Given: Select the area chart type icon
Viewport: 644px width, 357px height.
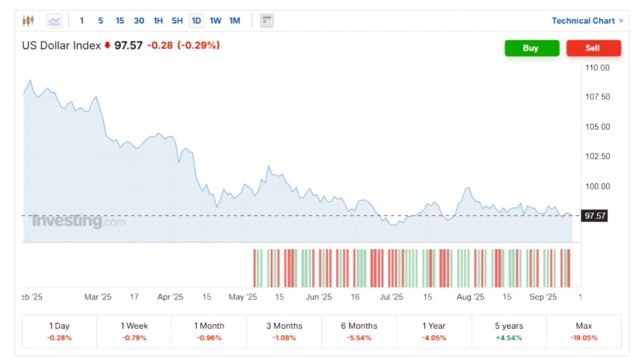Looking at the screenshot, I should [x=54, y=21].
